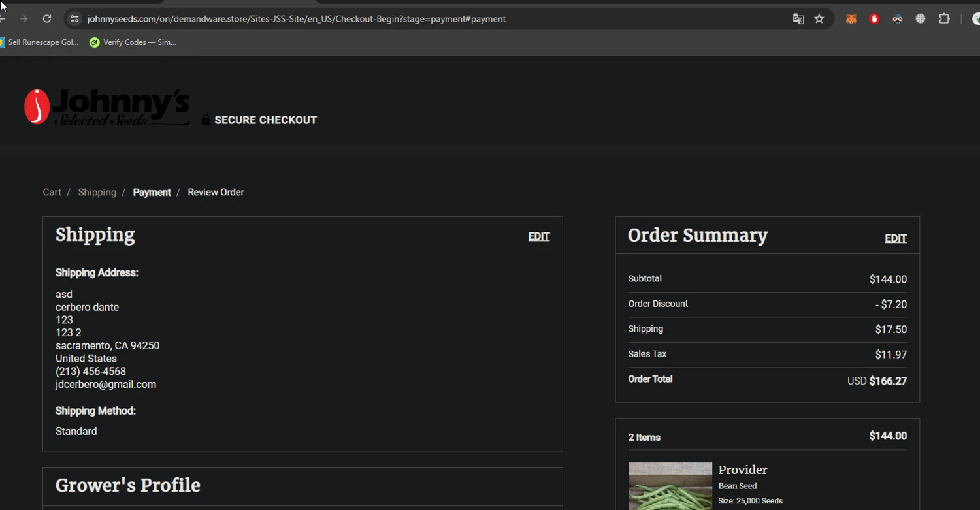The height and width of the screenshot is (510, 980).
Task: Open the Verify Codes bookmark
Action: (x=133, y=42)
